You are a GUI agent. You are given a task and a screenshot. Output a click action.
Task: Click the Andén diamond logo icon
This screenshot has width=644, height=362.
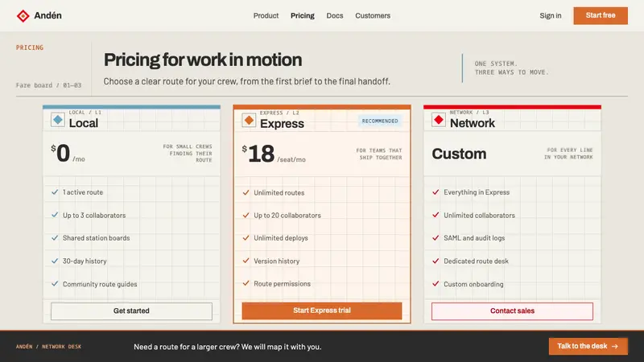click(x=23, y=15)
